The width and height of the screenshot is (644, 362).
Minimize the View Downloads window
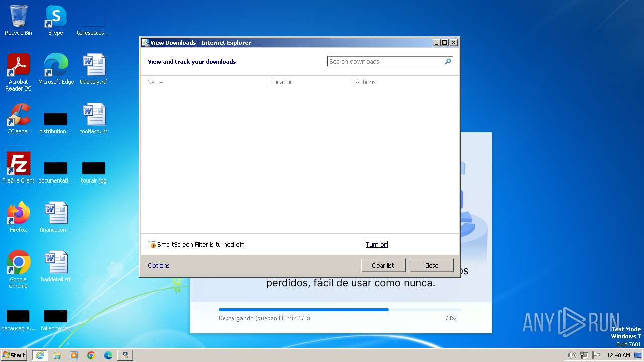(x=437, y=43)
